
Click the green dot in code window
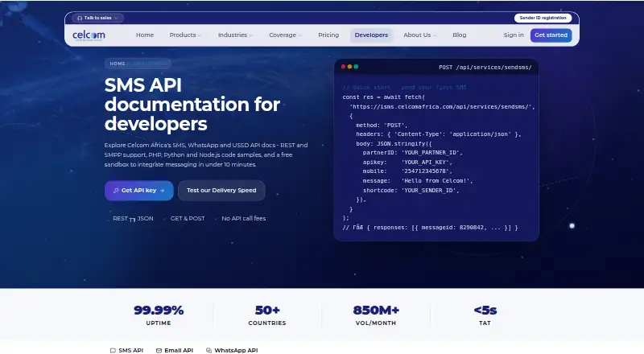click(x=356, y=67)
